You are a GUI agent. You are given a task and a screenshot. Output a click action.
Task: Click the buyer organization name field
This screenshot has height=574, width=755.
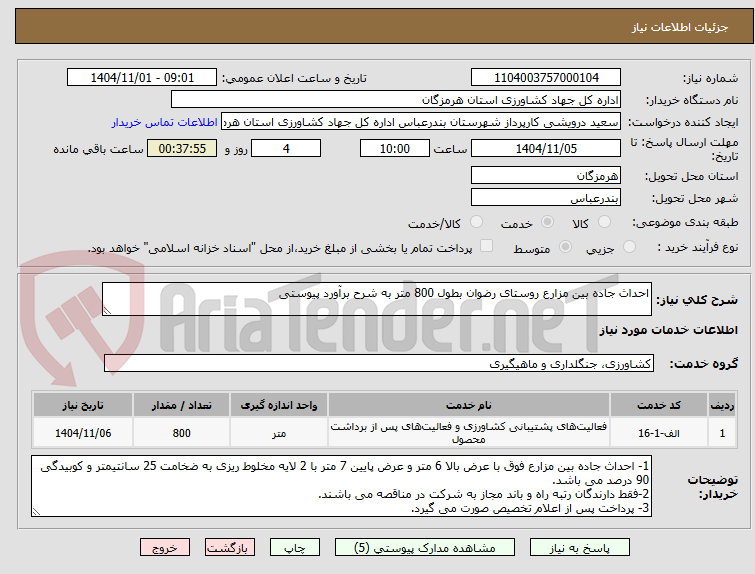coord(396,100)
